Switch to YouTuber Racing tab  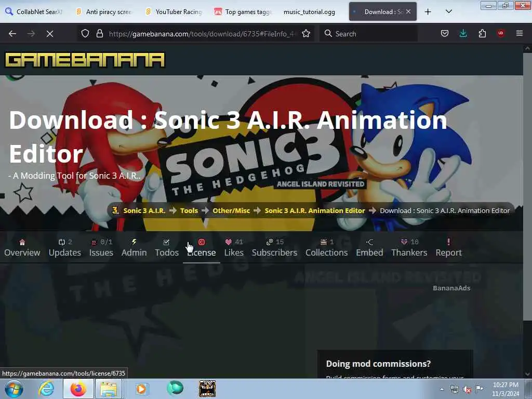(x=175, y=12)
